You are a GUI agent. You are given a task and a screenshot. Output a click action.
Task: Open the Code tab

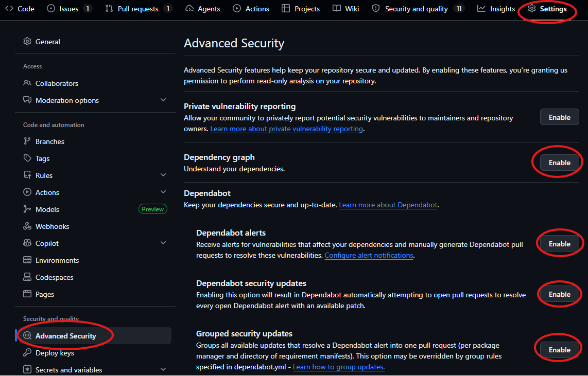20,9
